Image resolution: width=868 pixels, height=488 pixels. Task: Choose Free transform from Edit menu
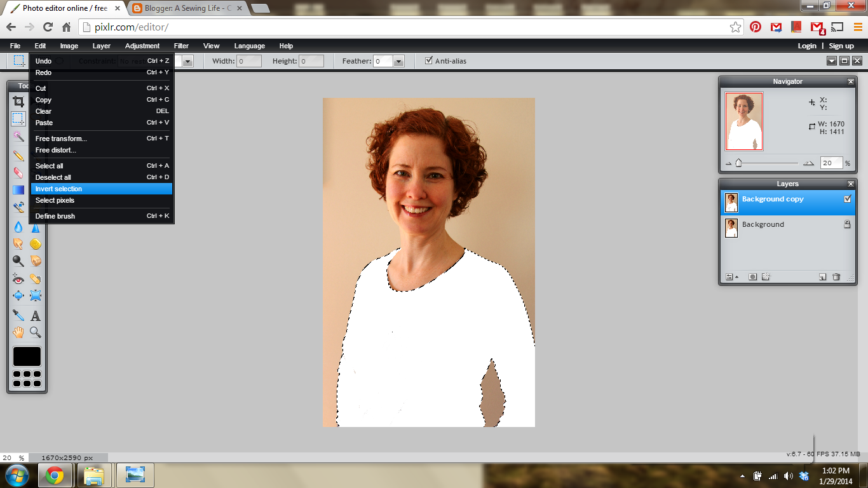102,139
